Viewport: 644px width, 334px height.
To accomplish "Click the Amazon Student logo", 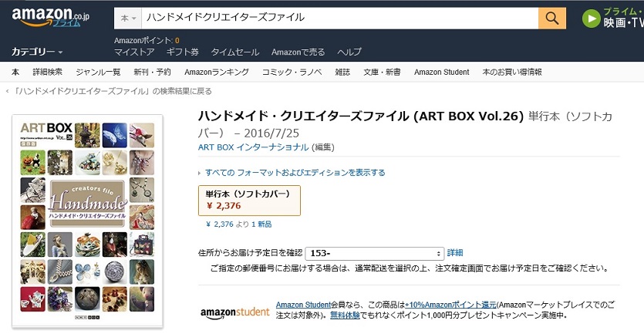I will click(234, 312).
